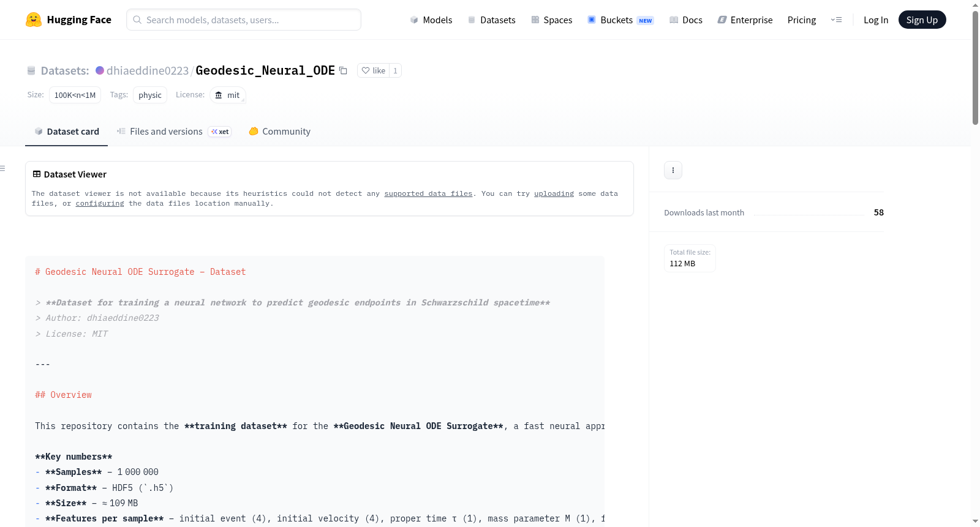The width and height of the screenshot is (980, 527).
Task: Click '**Features per sample**' line
Action: click(x=320, y=518)
